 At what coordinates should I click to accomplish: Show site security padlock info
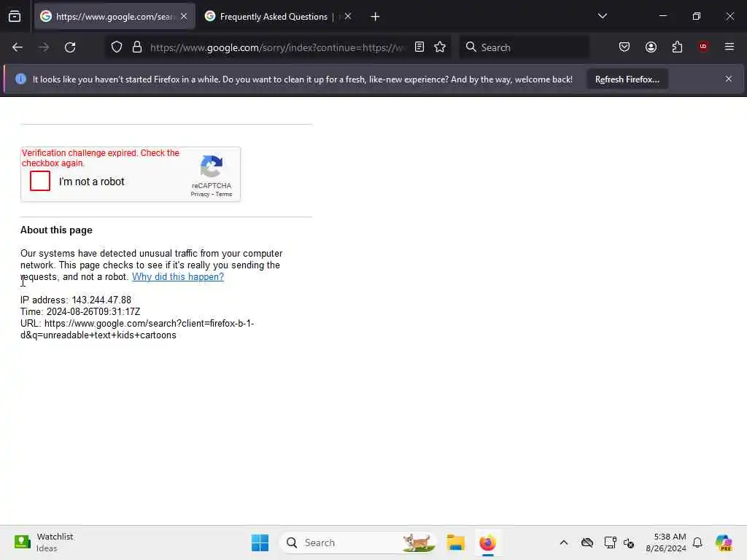pyautogui.click(x=137, y=47)
